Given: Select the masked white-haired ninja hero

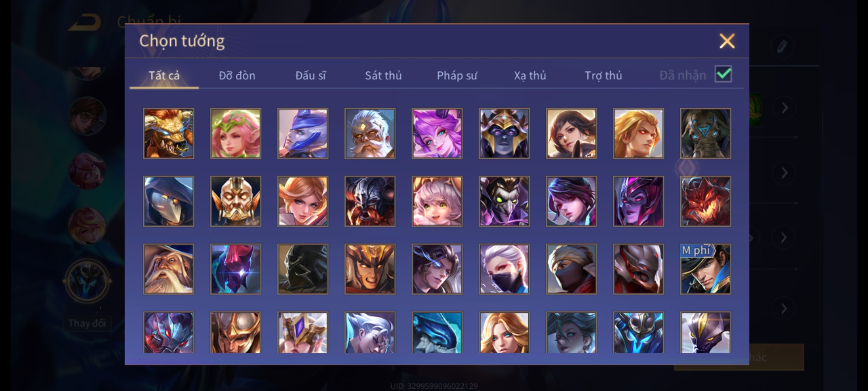Looking at the screenshot, I should pyautogui.click(x=504, y=269).
